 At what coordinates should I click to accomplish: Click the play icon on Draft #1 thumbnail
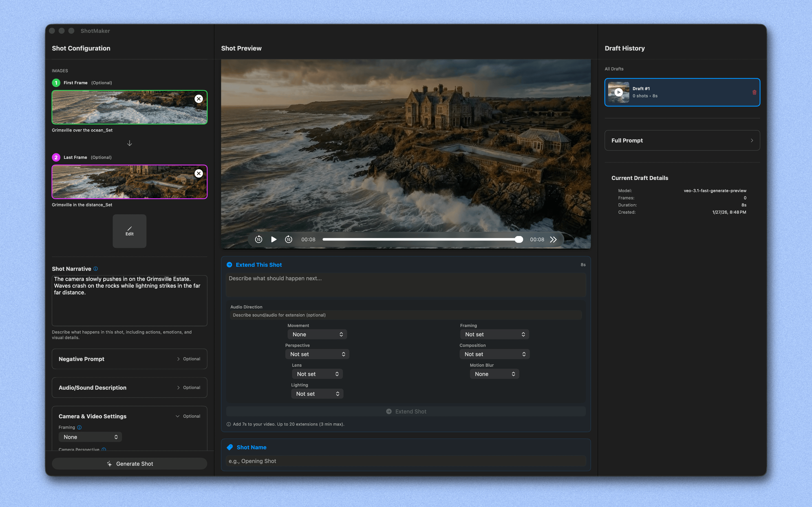pyautogui.click(x=618, y=92)
